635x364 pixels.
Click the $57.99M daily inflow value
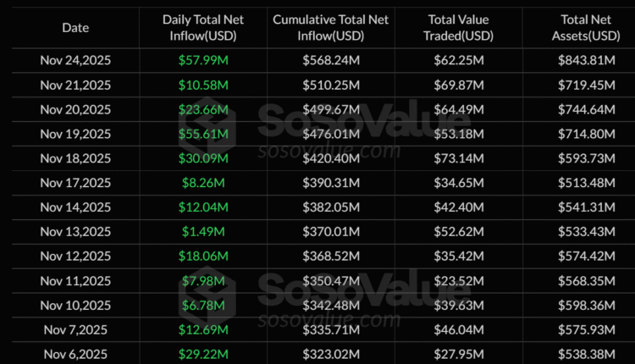coord(203,61)
